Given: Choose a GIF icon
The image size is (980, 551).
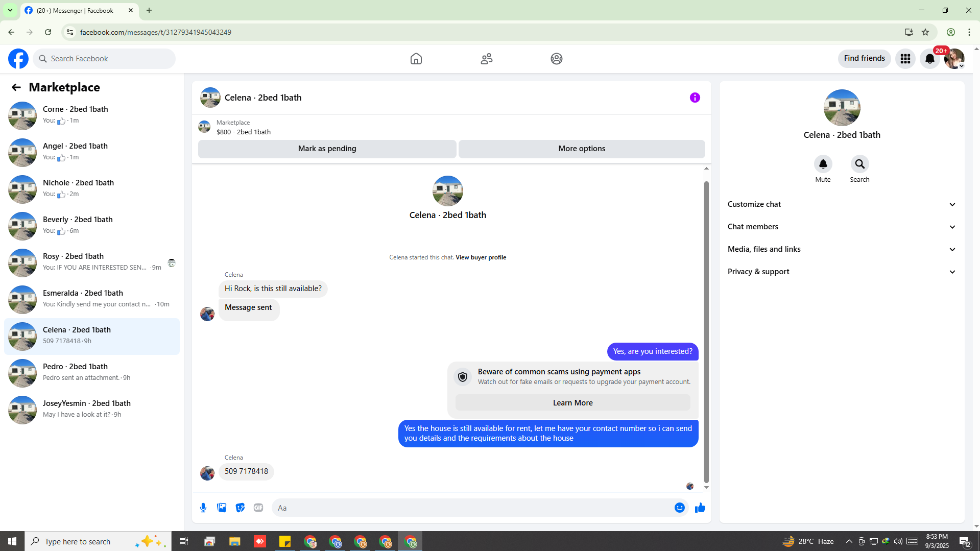Looking at the screenshot, I should point(258,508).
